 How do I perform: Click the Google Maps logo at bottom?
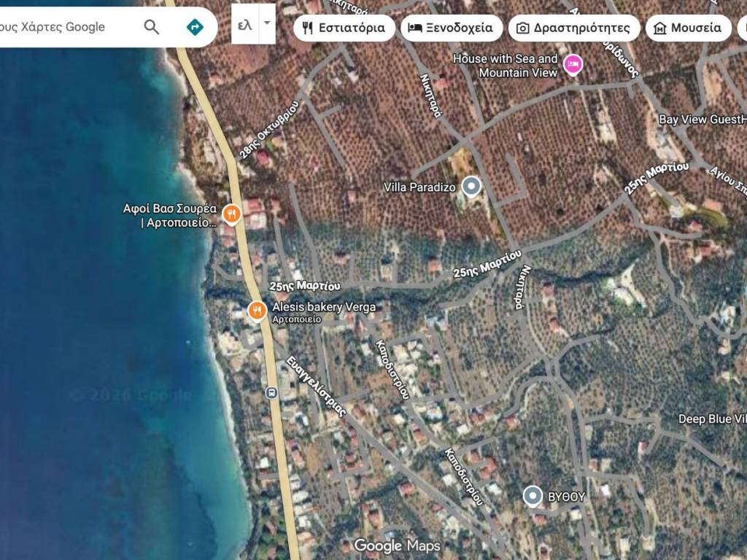click(x=397, y=545)
